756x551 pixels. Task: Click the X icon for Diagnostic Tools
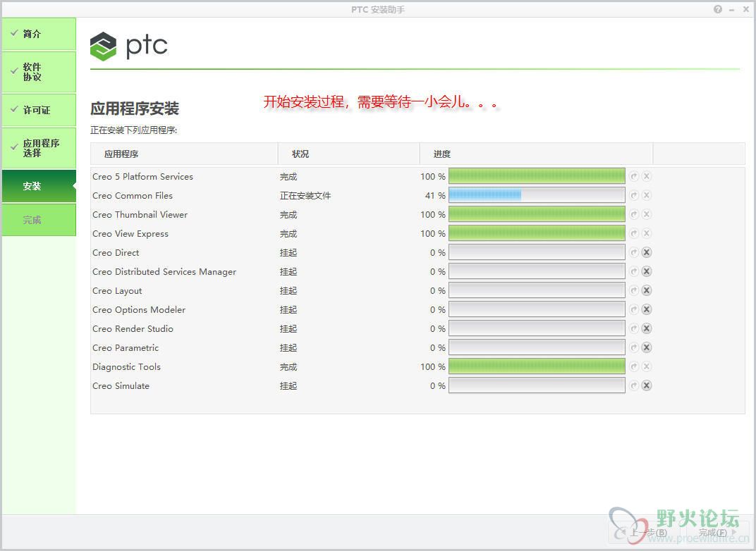[x=647, y=366]
